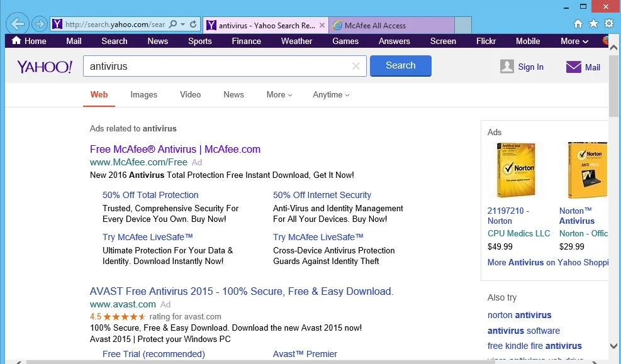621x364 pixels.
Task: Open the address bar dropdown arrow
Action: click(182, 25)
